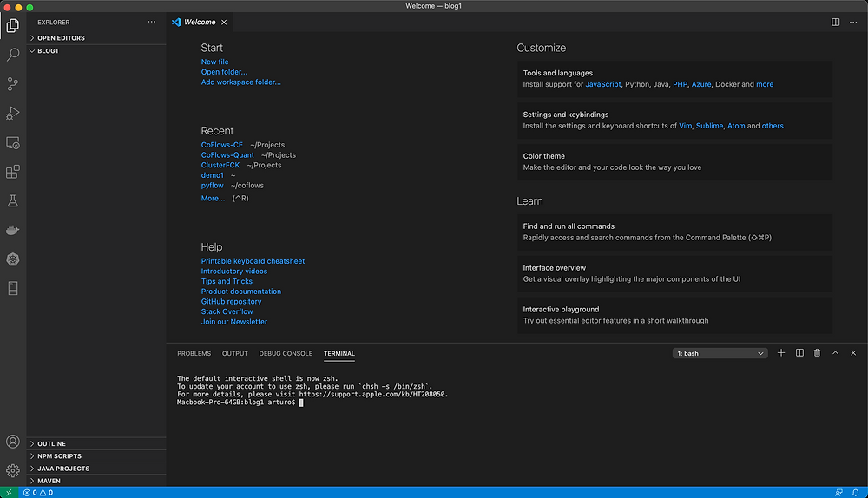Open the Accounts menu icon
The height and width of the screenshot is (498, 868).
pyautogui.click(x=13, y=442)
